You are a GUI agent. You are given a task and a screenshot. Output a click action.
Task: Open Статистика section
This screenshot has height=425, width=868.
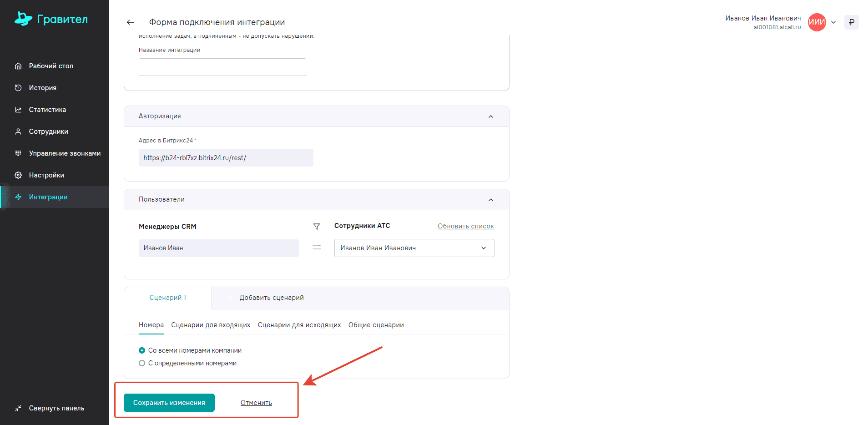47,110
